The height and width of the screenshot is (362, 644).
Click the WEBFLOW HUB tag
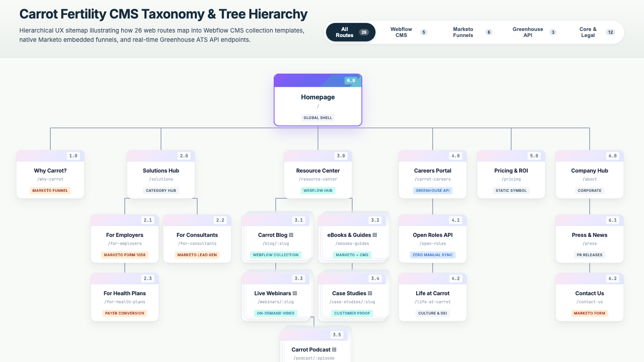318,191
